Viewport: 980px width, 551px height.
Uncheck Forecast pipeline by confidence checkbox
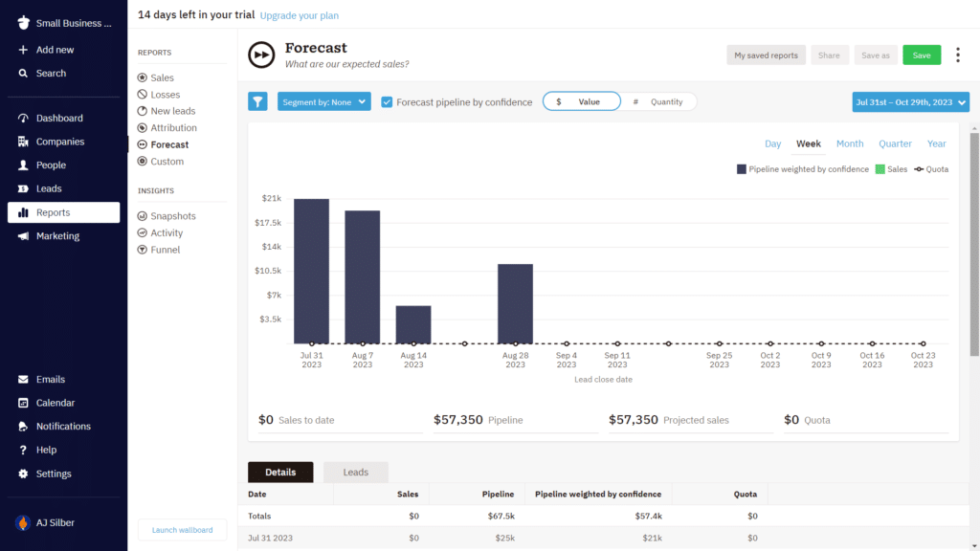tap(387, 102)
